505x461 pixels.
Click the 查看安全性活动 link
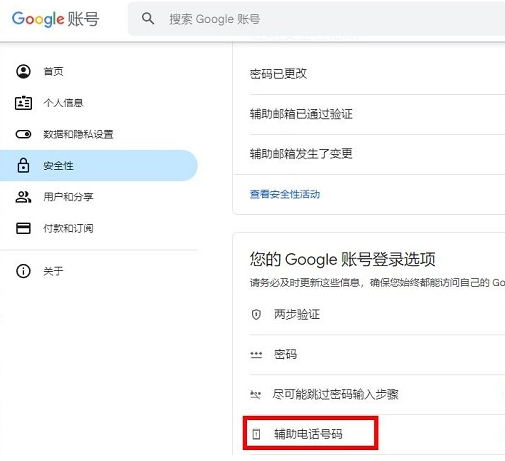tap(285, 194)
